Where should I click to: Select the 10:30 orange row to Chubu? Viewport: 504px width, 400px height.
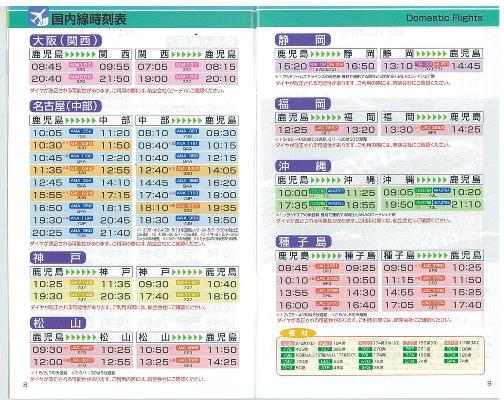81,145
